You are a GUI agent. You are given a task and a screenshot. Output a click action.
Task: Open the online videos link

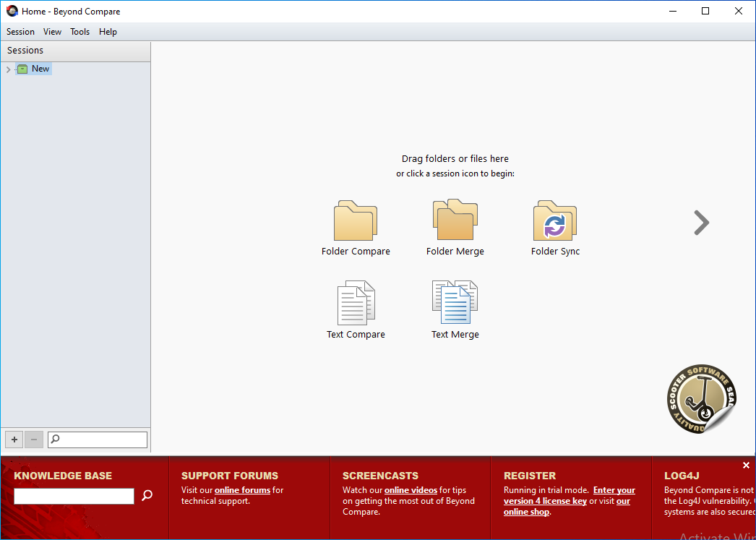pyautogui.click(x=411, y=490)
